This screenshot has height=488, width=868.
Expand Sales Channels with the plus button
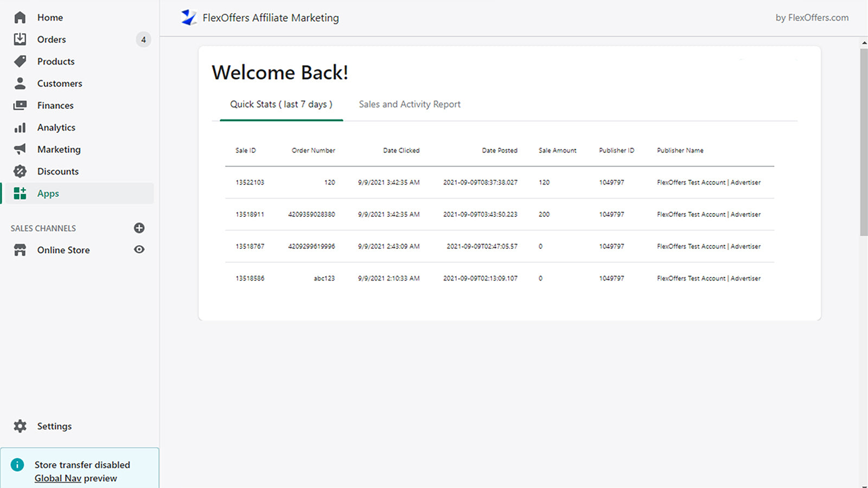point(139,228)
